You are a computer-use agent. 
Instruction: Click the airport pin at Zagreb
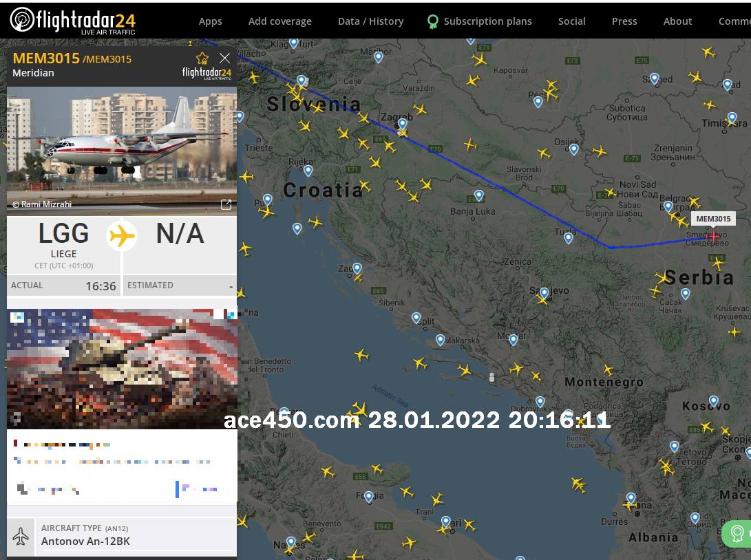click(403, 125)
